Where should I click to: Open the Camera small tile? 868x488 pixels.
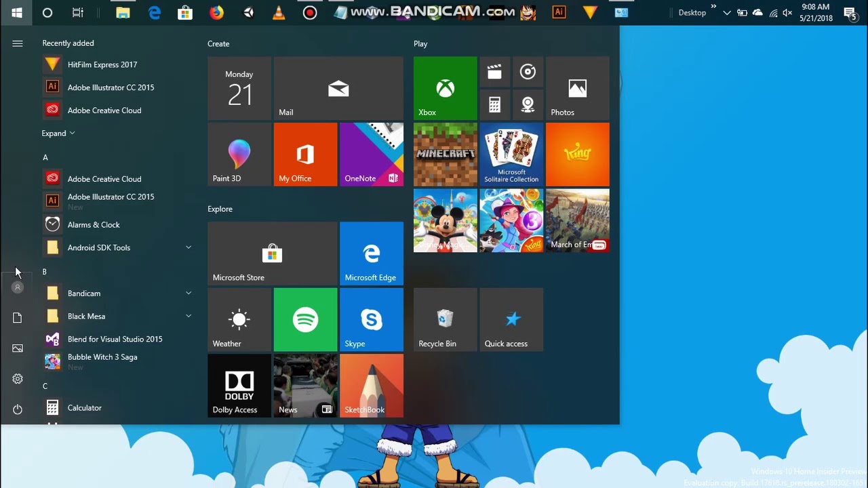coord(528,105)
